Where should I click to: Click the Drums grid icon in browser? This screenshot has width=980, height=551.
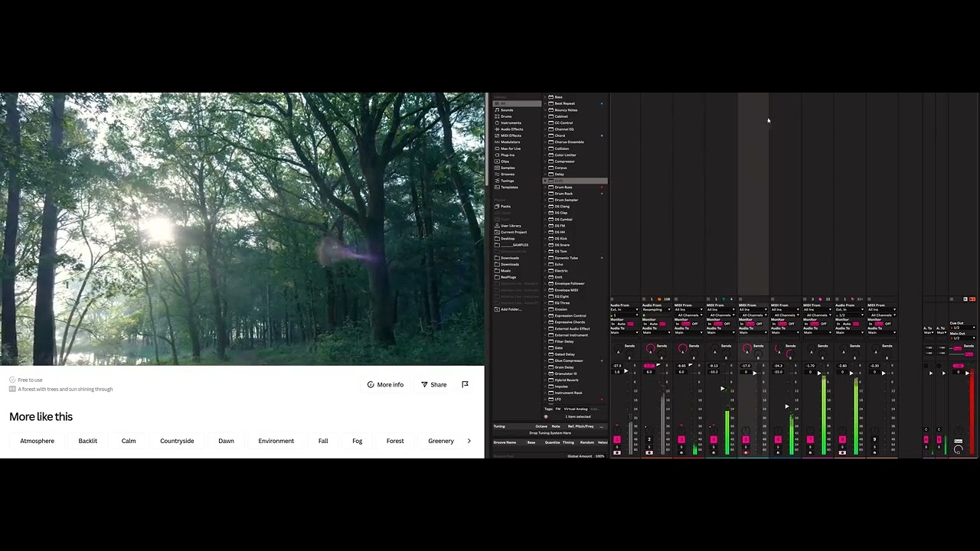(497, 116)
